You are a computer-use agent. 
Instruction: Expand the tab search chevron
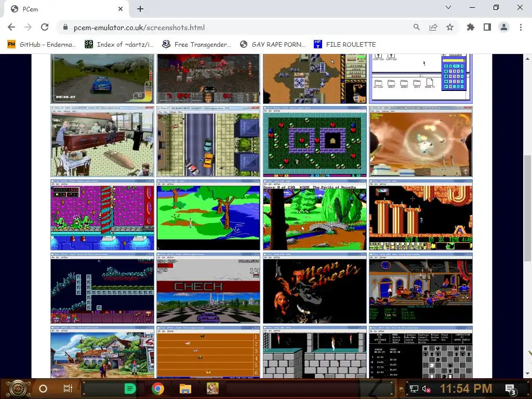(x=448, y=7)
